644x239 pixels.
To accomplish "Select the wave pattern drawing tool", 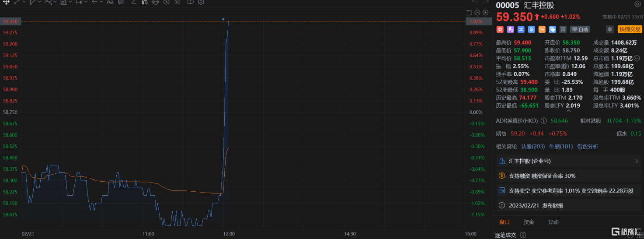I will click(x=48, y=2).
